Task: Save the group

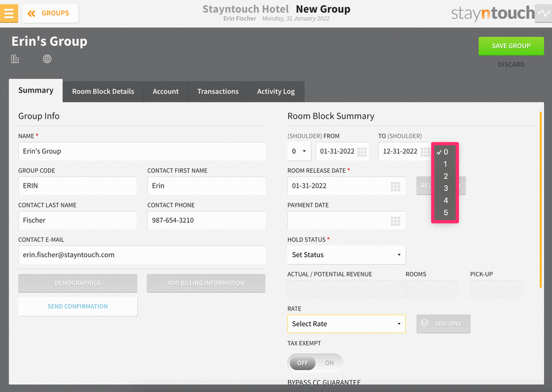Action: point(511,46)
